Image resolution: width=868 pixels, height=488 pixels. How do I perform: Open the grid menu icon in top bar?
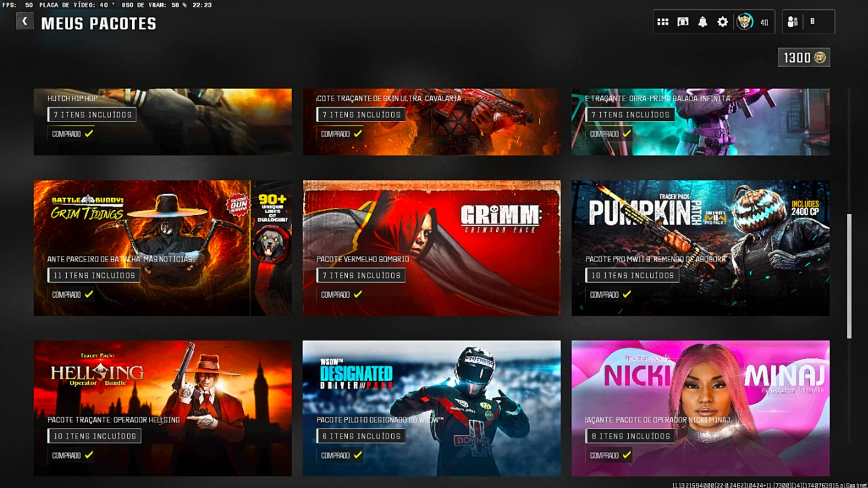click(x=663, y=22)
